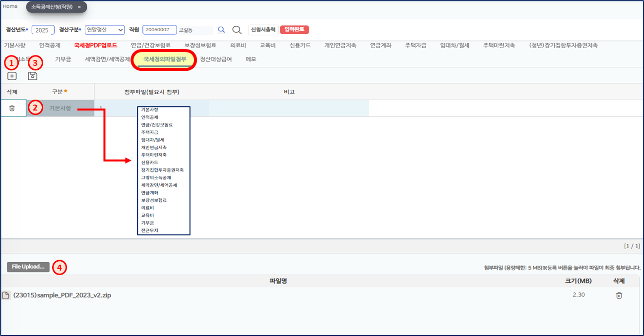Open the 메모 tab

pyautogui.click(x=251, y=59)
